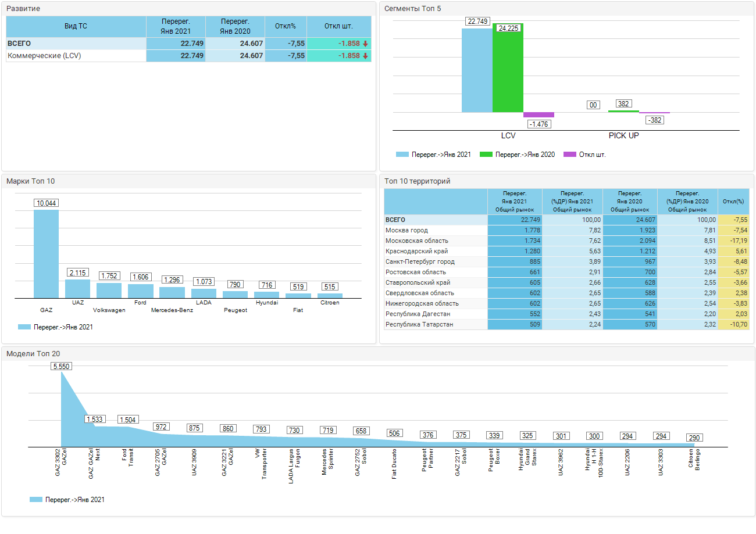Select the ВСЕГО row label in Развитие
This screenshot has width=756, height=534.
[19, 44]
